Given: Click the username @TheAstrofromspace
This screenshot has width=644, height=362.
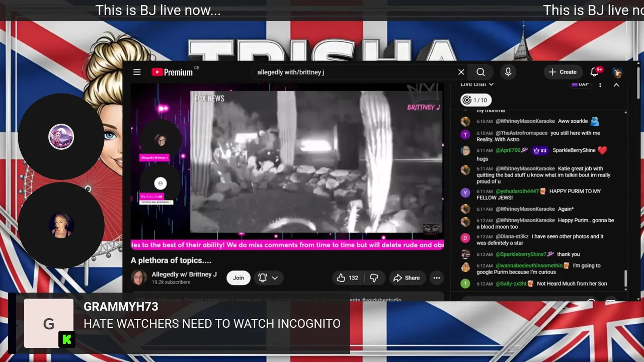Looking at the screenshot, I should click(522, 133).
